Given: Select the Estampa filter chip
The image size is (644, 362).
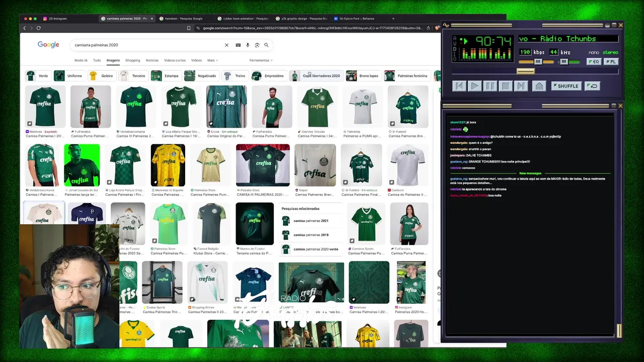Looking at the screenshot, I should pyautogui.click(x=166, y=76).
